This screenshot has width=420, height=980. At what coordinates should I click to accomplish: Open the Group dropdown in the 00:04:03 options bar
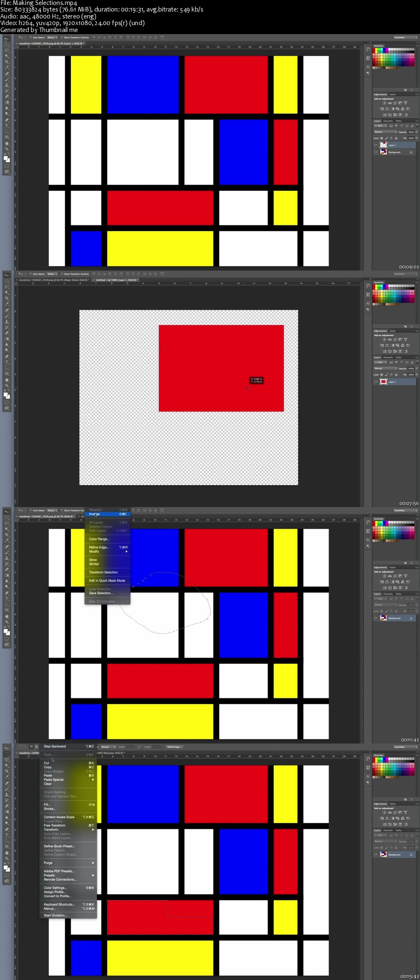tap(52, 37)
